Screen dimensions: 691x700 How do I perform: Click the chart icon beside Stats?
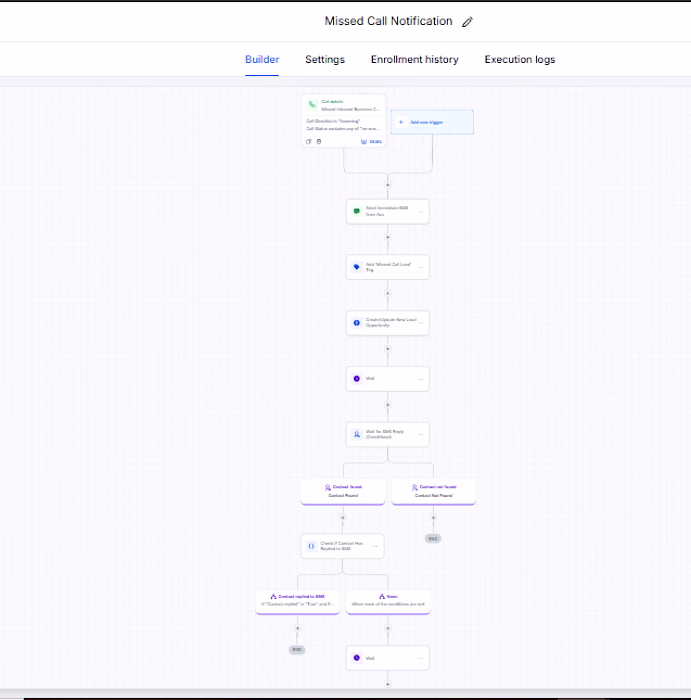coord(364,142)
